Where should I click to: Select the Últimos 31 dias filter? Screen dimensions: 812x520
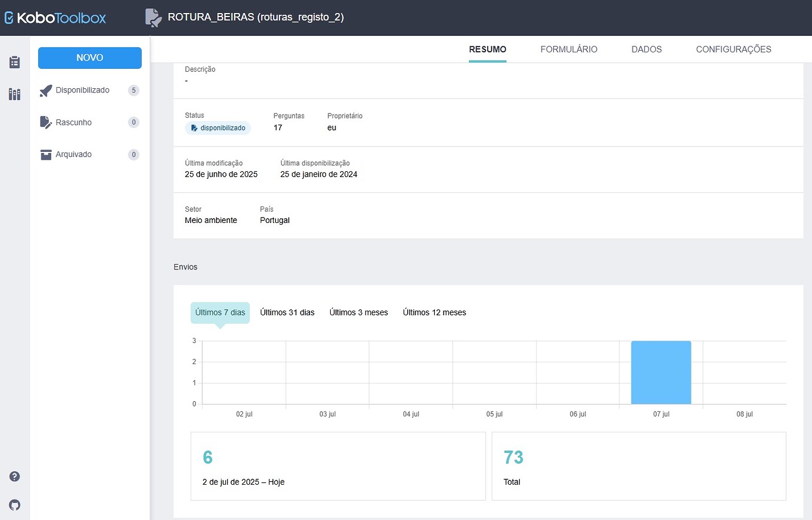(x=287, y=312)
